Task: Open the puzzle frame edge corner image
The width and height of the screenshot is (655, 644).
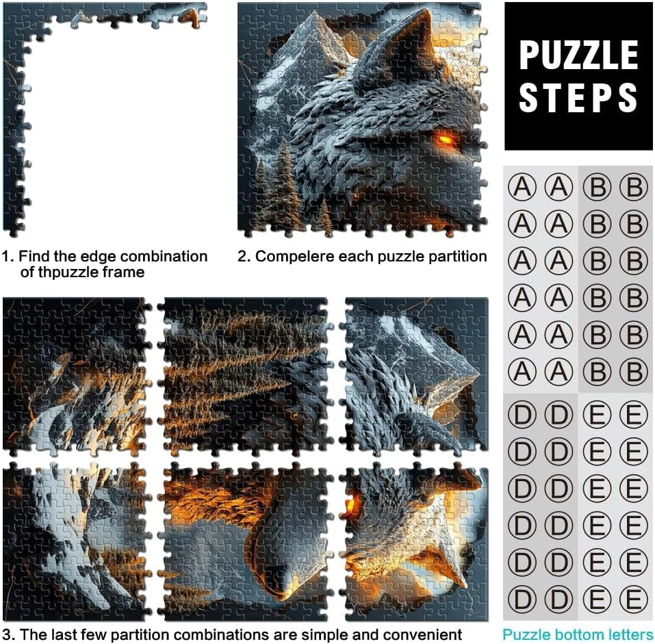Action: [x=105, y=119]
